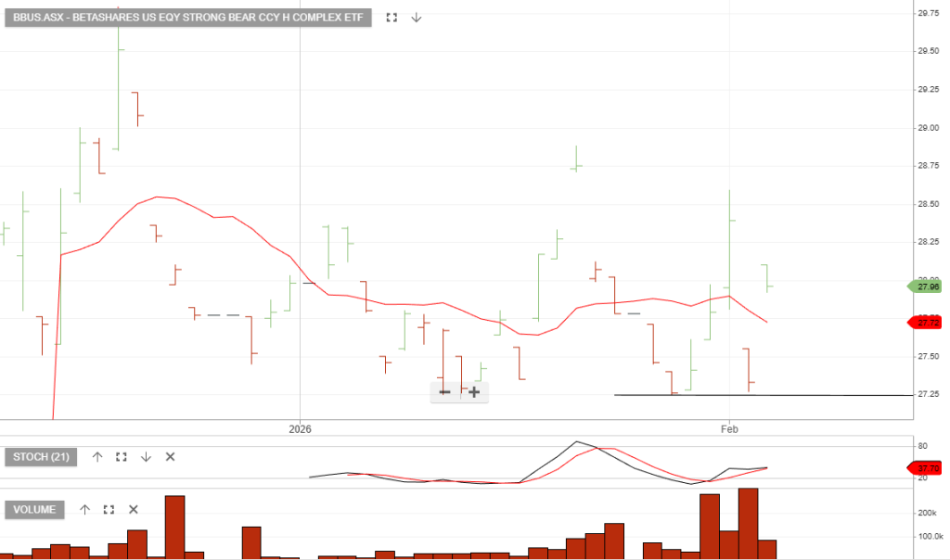Click the Feb date marker on time axis
This screenshot has width=950, height=560.
pos(729,429)
